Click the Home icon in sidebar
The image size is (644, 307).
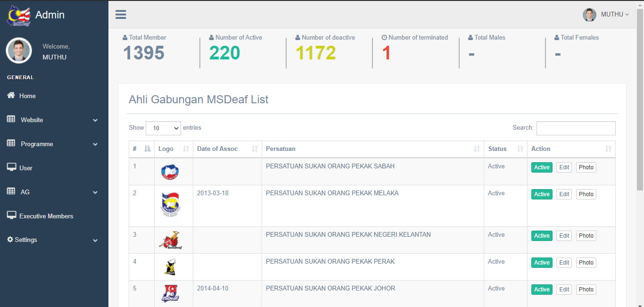(11, 96)
